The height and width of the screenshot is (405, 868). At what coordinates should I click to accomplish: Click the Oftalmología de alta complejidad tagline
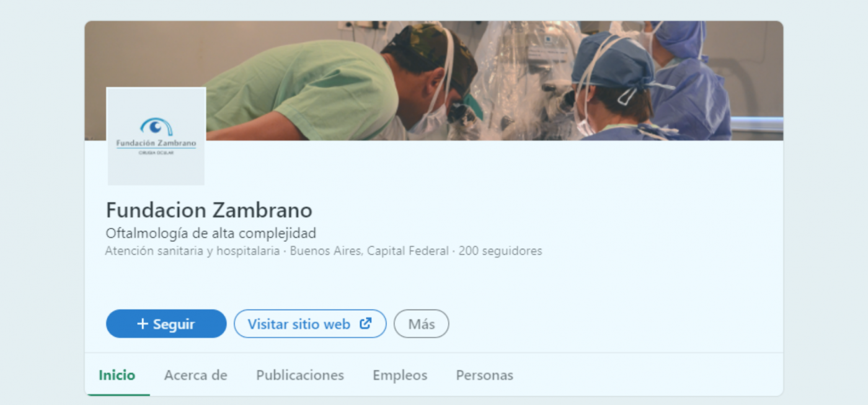coord(211,233)
